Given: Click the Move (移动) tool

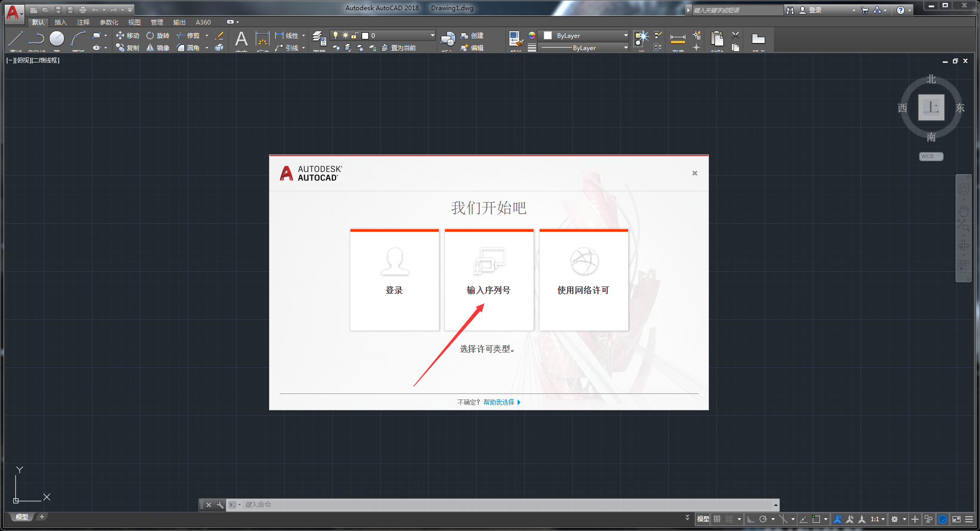Looking at the screenshot, I should [127, 35].
